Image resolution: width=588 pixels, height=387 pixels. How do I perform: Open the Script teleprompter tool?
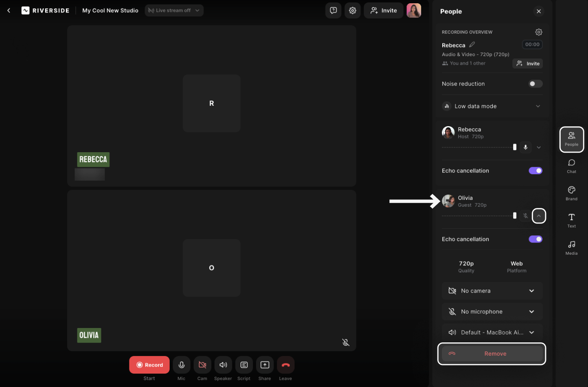pos(244,365)
